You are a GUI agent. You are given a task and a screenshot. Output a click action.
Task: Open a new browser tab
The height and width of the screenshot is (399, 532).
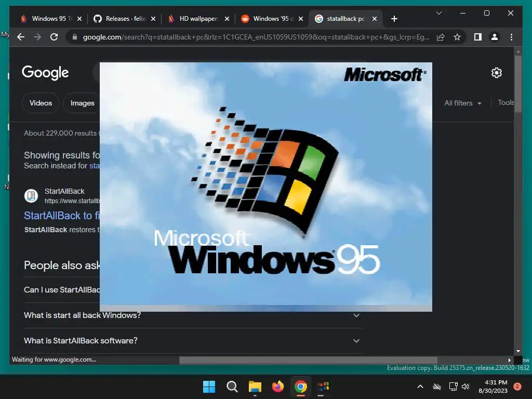394,19
